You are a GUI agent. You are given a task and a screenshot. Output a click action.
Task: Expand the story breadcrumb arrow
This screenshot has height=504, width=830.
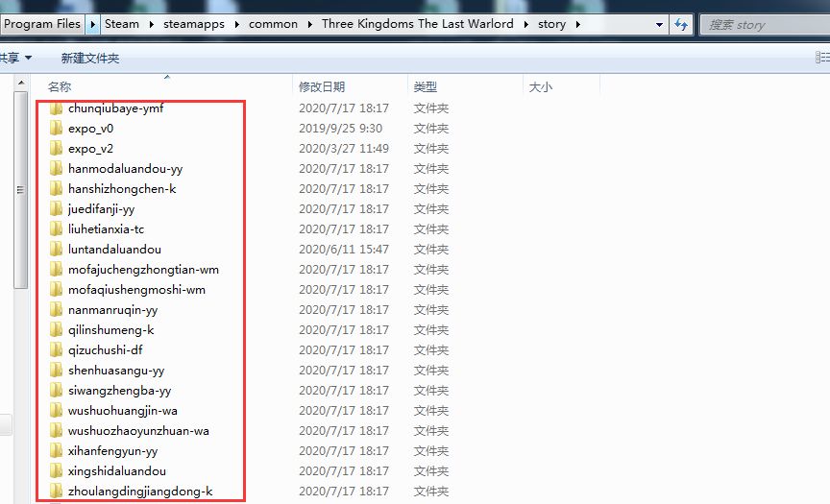tap(577, 24)
